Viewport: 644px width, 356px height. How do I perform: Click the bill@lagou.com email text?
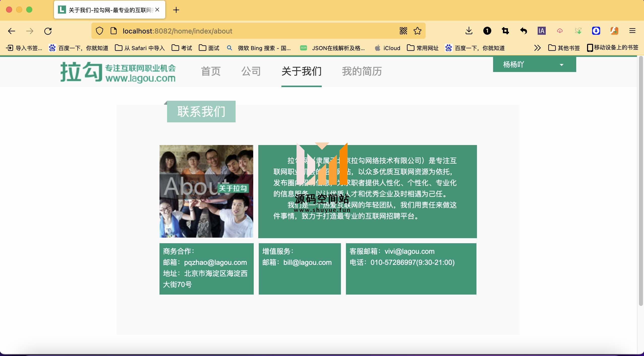[x=307, y=262]
